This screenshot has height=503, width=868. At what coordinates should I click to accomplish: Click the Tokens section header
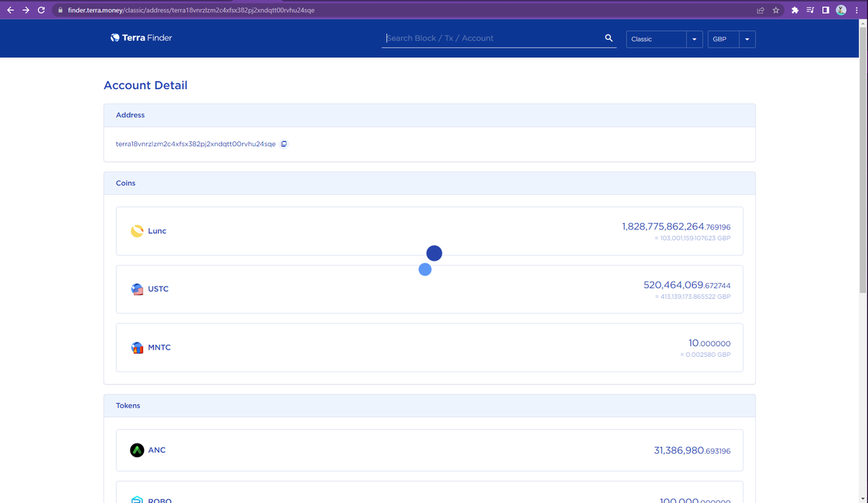(430, 405)
